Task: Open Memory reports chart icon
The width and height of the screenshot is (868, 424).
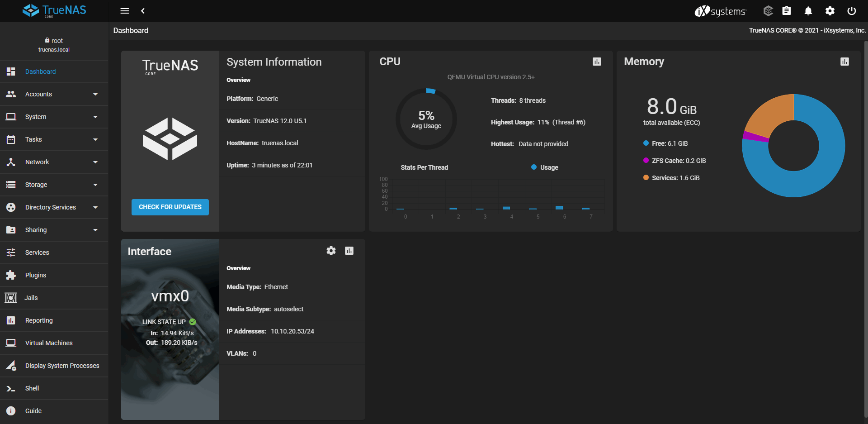Action: tap(844, 62)
